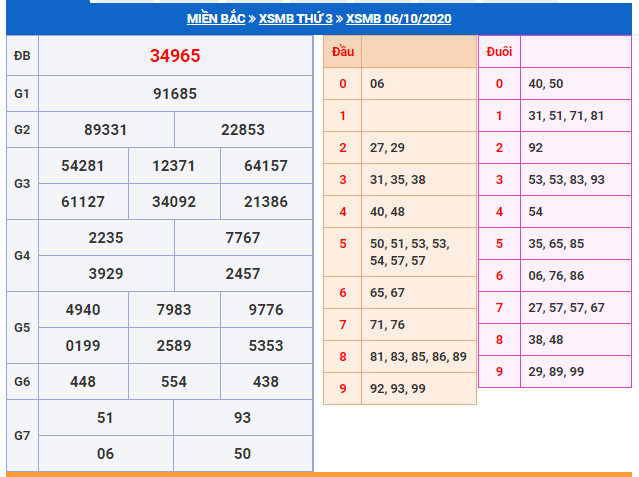Screen dimensions: 639x477
Task: Click the G5 result 4940
Action: (x=83, y=310)
